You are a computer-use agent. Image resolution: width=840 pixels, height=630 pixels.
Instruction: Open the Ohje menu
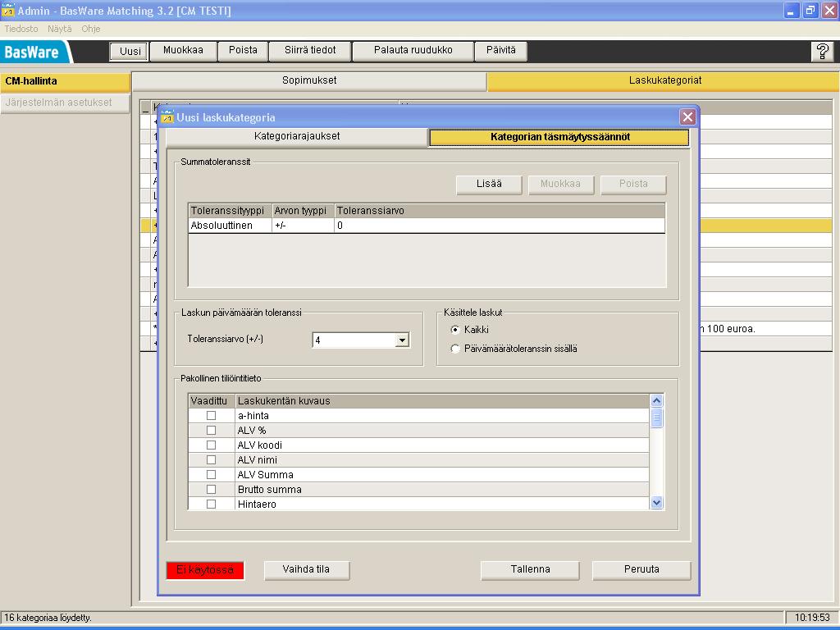(x=90, y=29)
